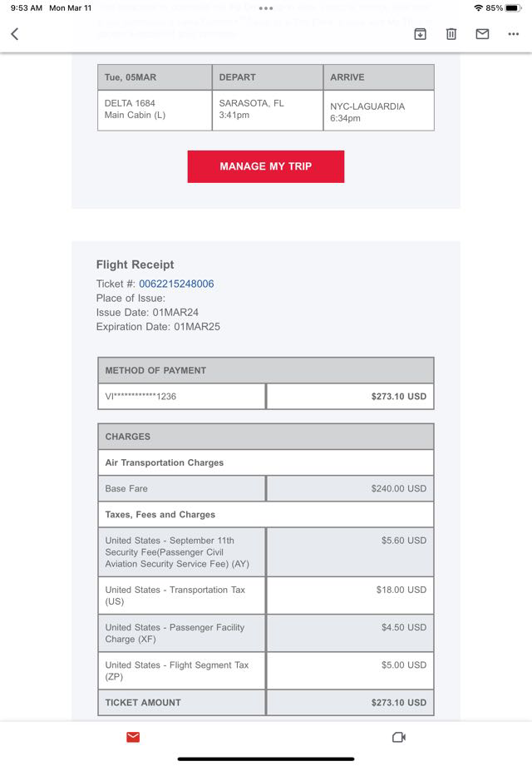The image size is (532, 766).
Task: Tap the $273.10 USD payment amount
Action: point(398,397)
